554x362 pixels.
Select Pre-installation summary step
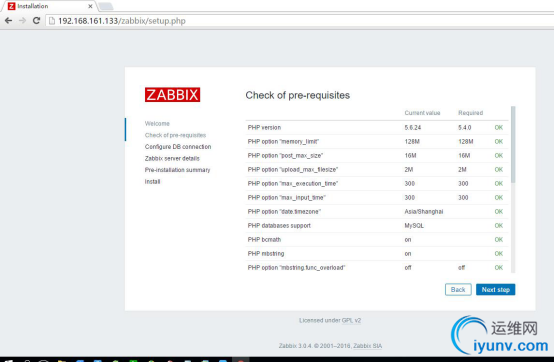click(x=177, y=170)
